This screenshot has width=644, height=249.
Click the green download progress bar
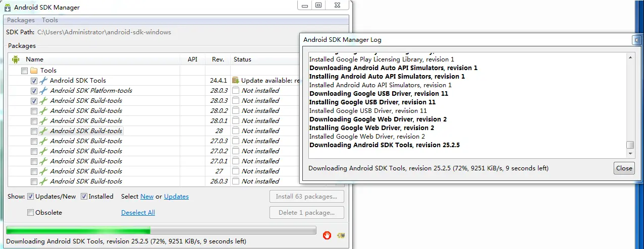pos(161,231)
